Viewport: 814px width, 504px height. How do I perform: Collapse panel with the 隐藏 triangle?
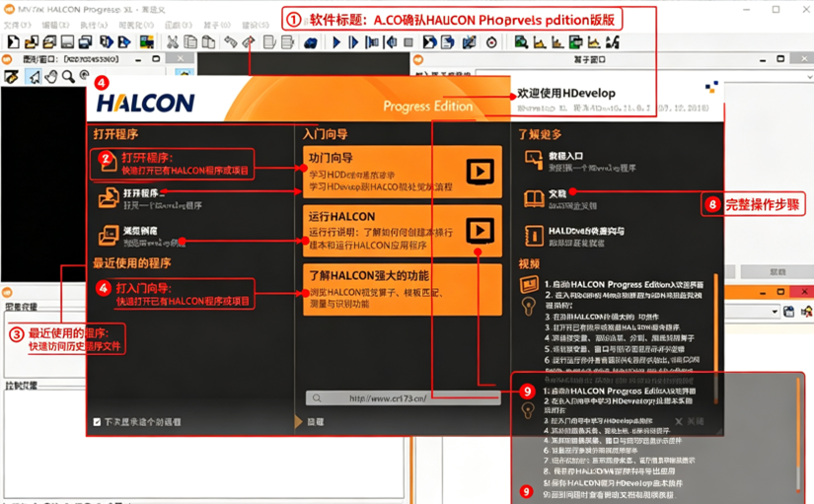click(299, 421)
